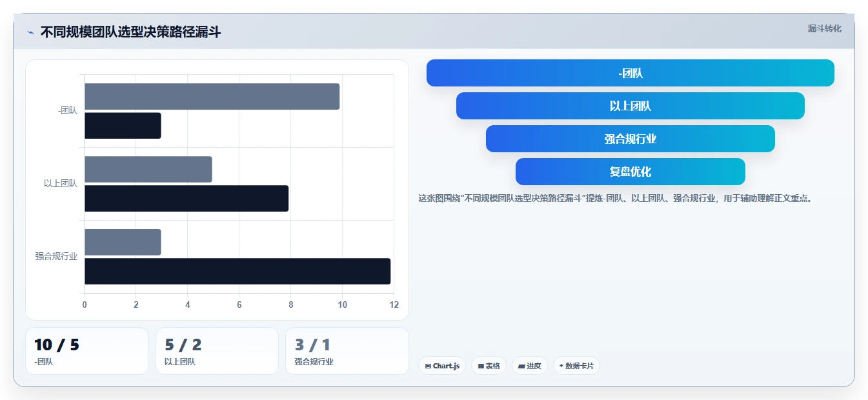Click the 进度 tag chip
The height and width of the screenshot is (400, 868).
point(529,366)
